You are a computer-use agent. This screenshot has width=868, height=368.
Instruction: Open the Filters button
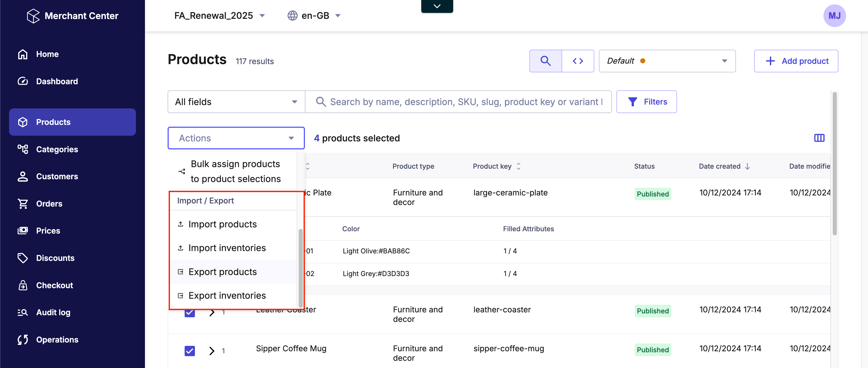coord(646,102)
